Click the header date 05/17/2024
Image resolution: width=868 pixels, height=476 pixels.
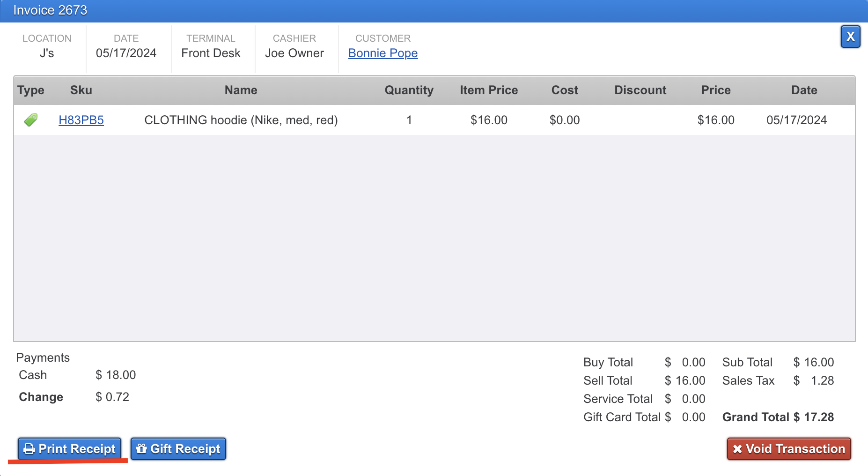click(126, 53)
